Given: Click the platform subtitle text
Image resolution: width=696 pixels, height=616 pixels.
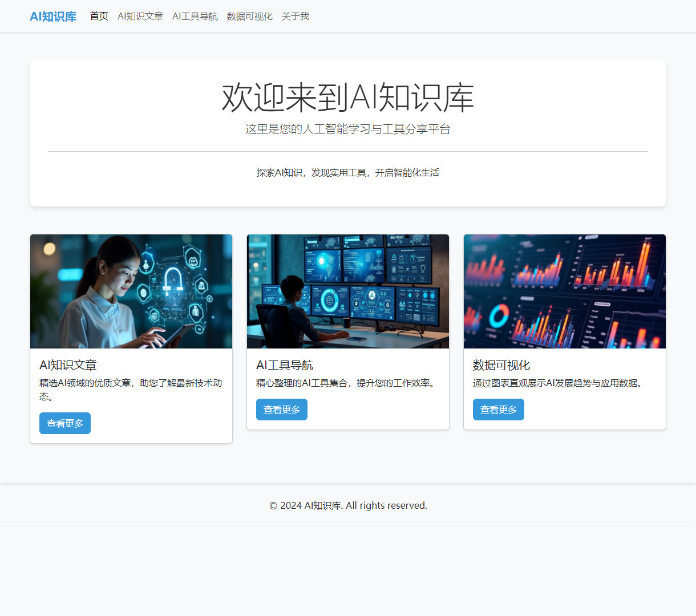Looking at the screenshot, I should [x=348, y=129].
